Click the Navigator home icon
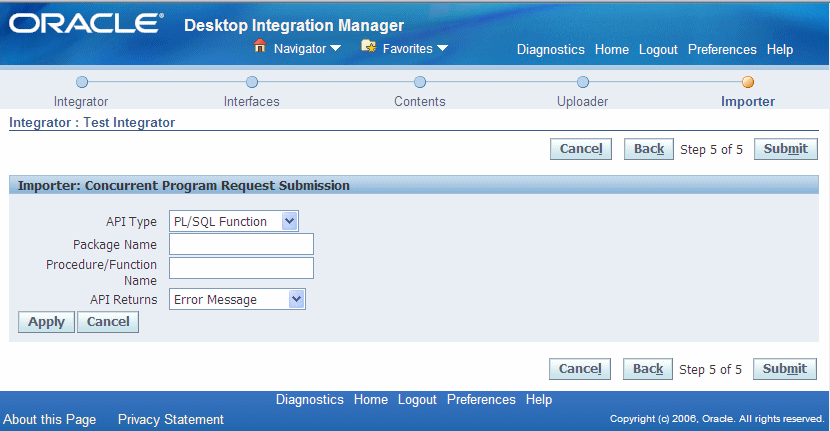Viewport: 830px width, 431px height. 259,46
